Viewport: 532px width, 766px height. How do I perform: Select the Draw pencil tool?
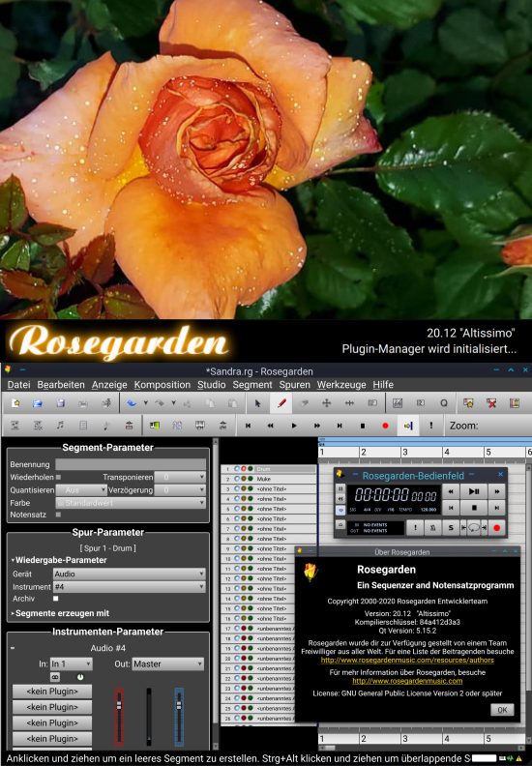click(281, 403)
